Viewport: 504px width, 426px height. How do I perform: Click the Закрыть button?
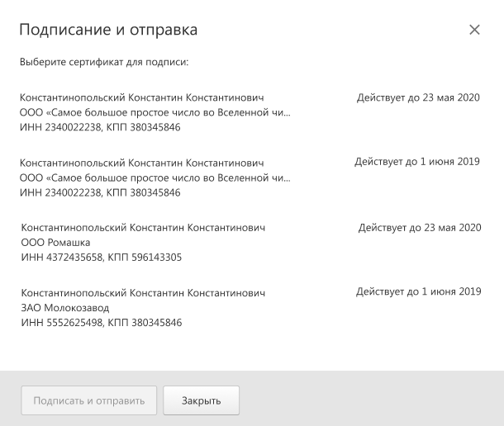coord(202,400)
